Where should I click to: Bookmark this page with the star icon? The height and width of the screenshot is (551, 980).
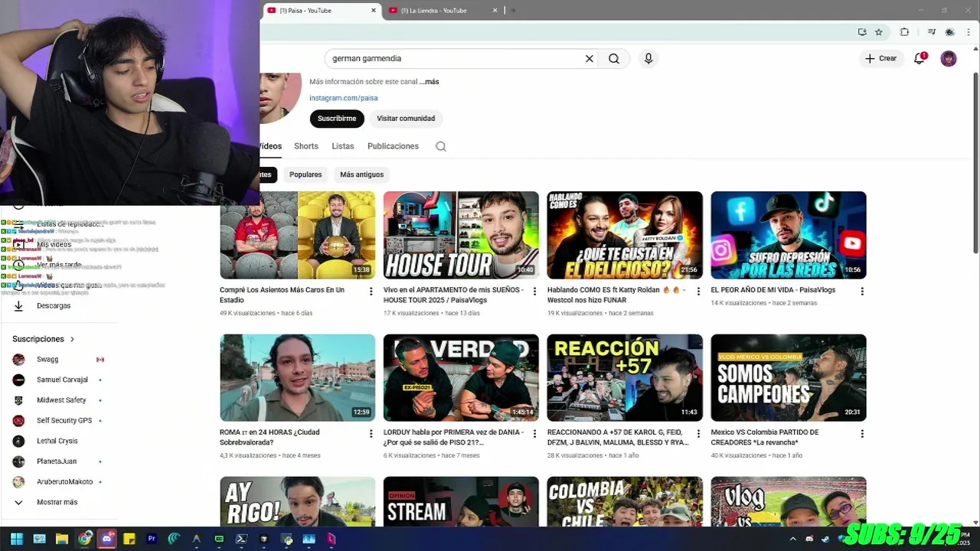pyautogui.click(x=879, y=32)
